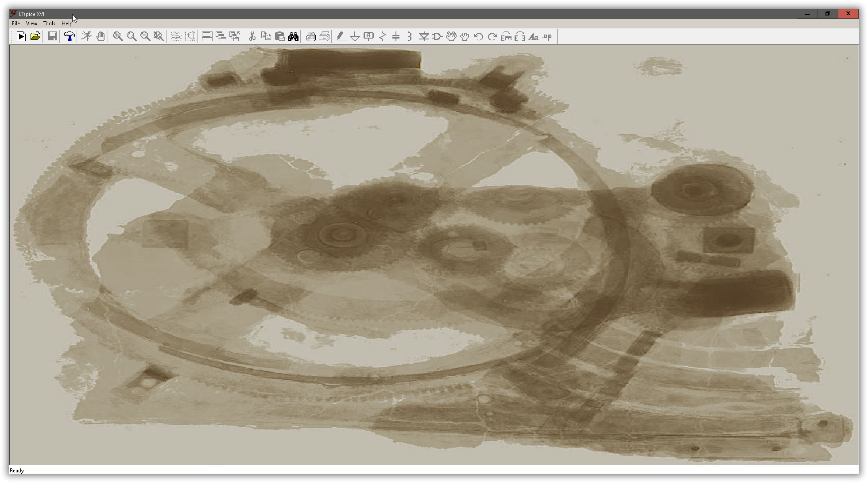The image size is (868, 483).
Task: Restore down the LTspice window
Action: (828, 14)
